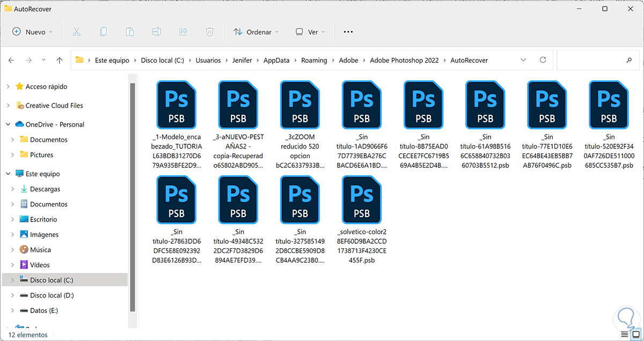
Task: Go up one folder level arrow
Action: click(x=60, y=61)
